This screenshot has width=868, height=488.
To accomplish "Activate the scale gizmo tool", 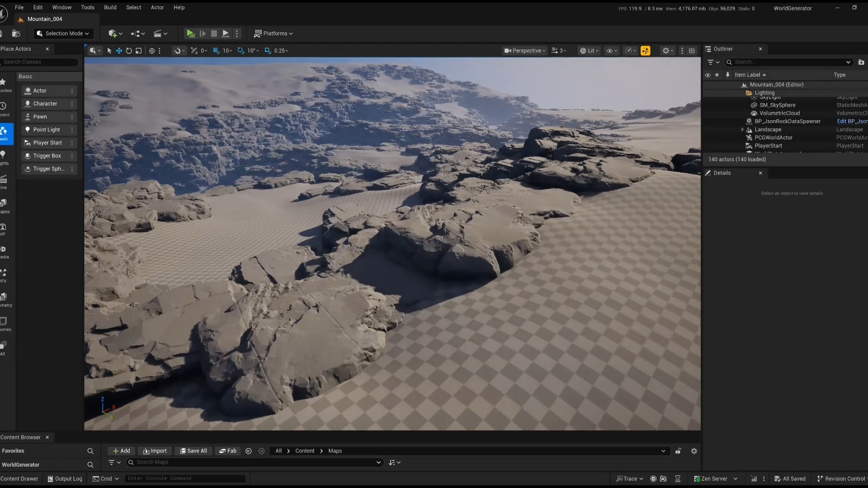I will click(139, 51).
